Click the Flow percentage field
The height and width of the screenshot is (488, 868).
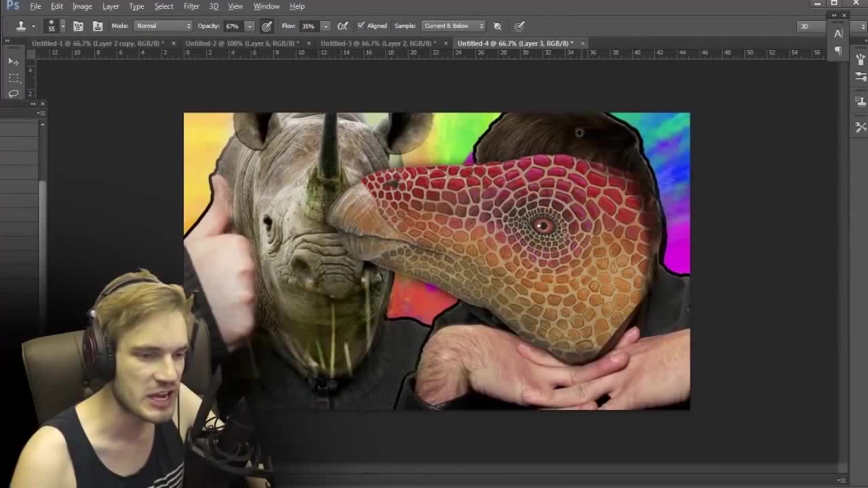pos(309,26)
